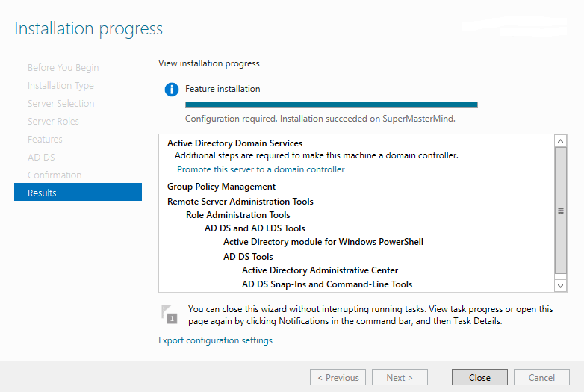Click the notification flag icon
The height and width of the screenshot is (392, 584).
point(170,314)
